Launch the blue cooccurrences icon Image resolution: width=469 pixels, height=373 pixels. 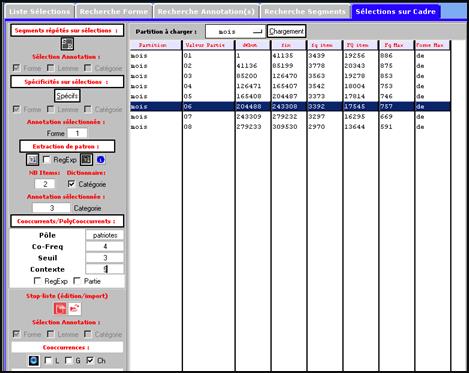(x=34, y=361)
